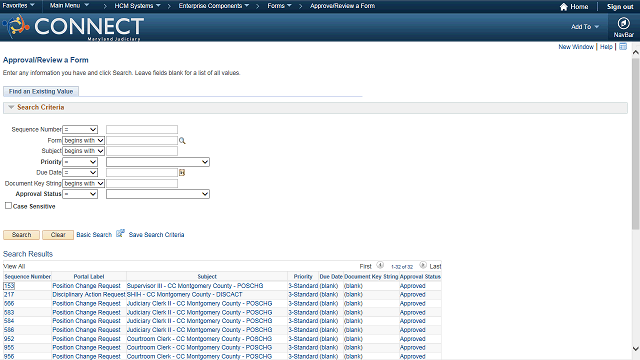
Task: Click the vertical scrollbar thumb
Action: click(x=636, y=143)
